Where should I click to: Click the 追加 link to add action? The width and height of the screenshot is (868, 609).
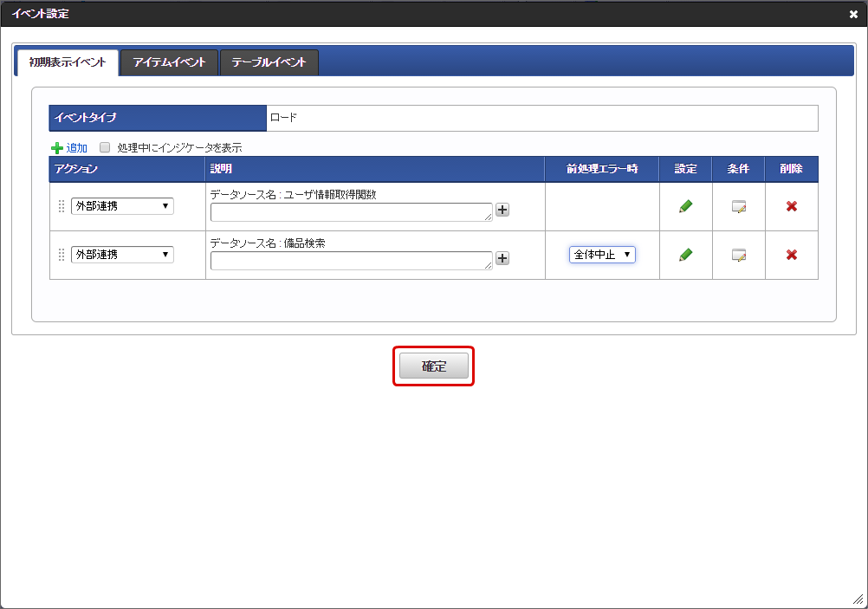[x=76, y=148]
